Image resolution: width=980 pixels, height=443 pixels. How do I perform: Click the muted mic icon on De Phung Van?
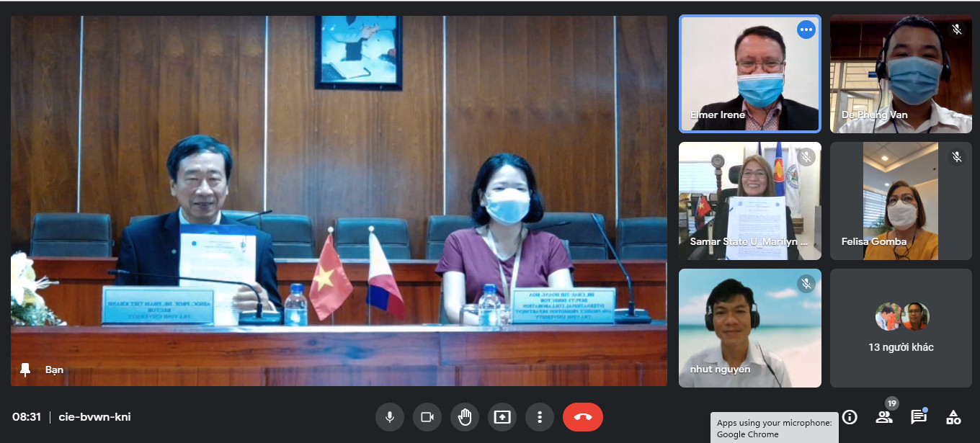tap(957, 30)
